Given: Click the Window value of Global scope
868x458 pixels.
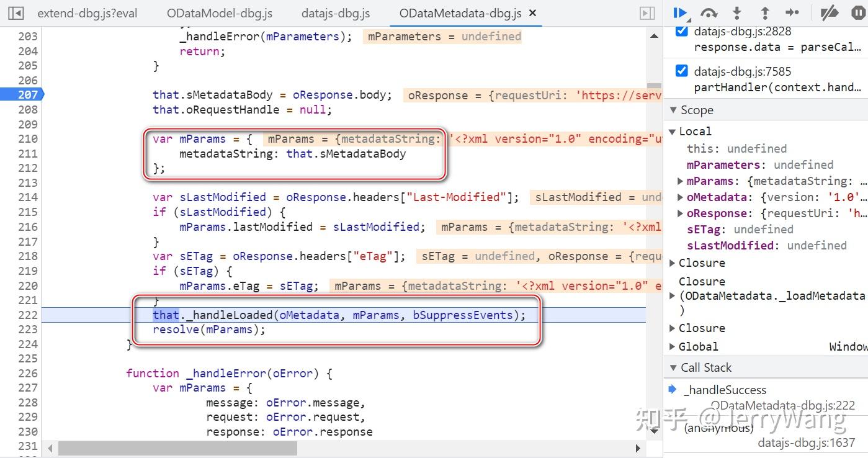Looking at the screenshot, I should (x=848, y=347).
